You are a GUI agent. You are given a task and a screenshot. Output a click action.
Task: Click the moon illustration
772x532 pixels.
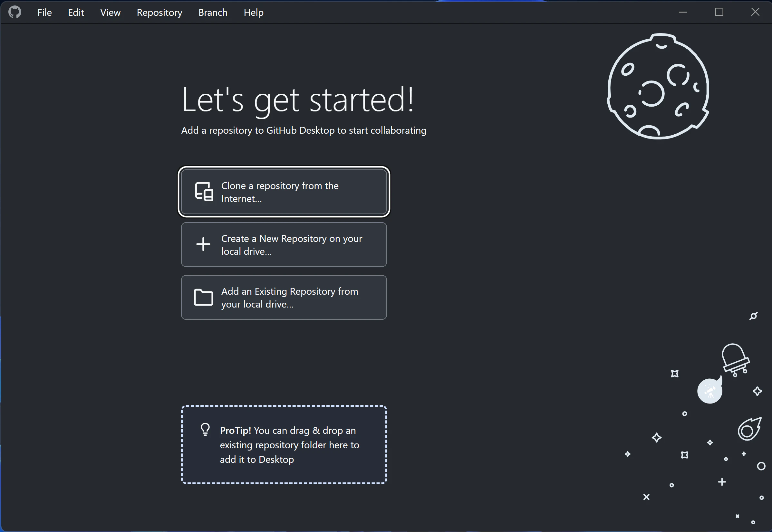pos(658,87)
